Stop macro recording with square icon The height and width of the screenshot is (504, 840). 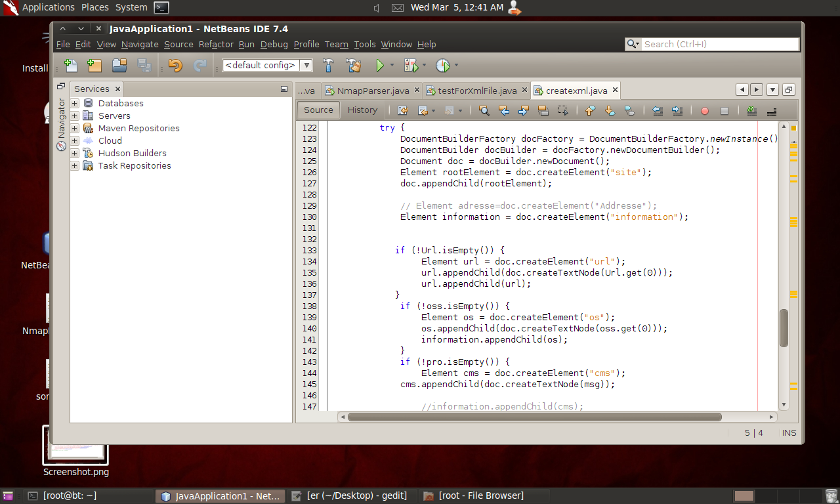724,111
